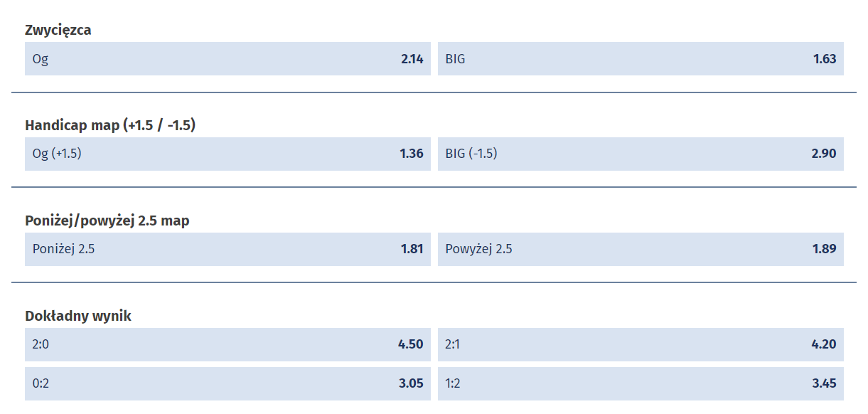Bet on Og (+1.5) map handicap
The width and height of the screenshot is (868, 414).
[227, 154]
